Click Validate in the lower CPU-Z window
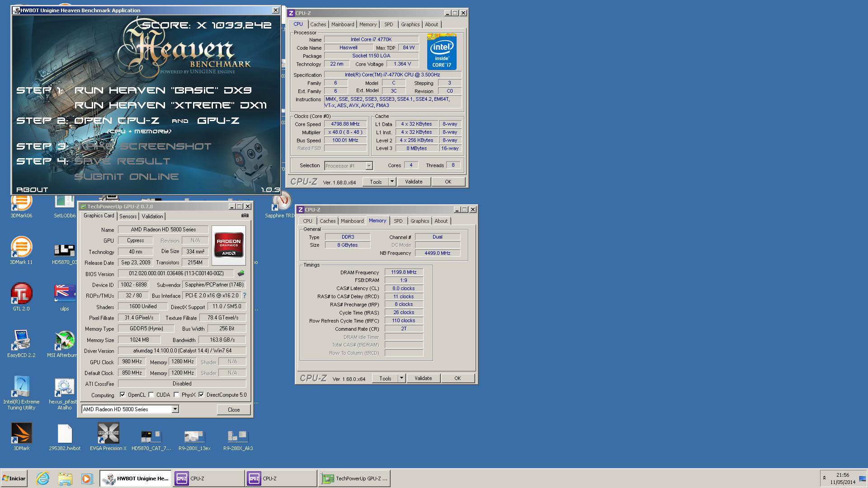The height and width of the screenshot is (488, 868). (x=423, y=378)
